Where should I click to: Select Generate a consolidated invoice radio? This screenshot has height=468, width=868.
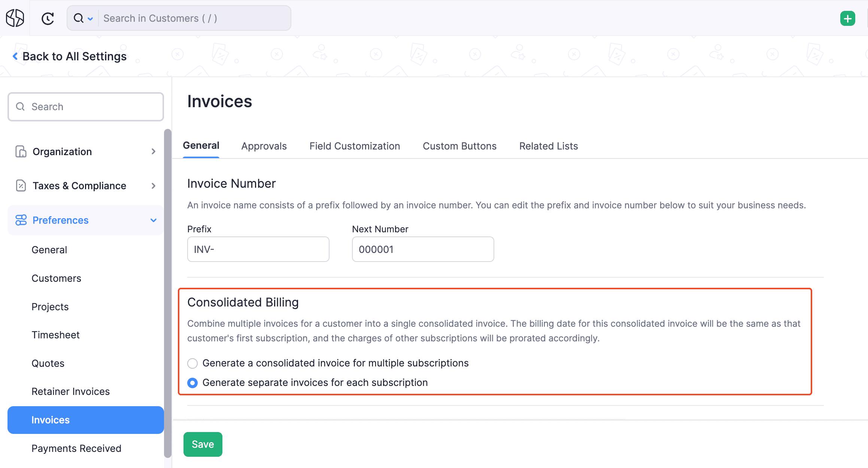coord(192,363)
